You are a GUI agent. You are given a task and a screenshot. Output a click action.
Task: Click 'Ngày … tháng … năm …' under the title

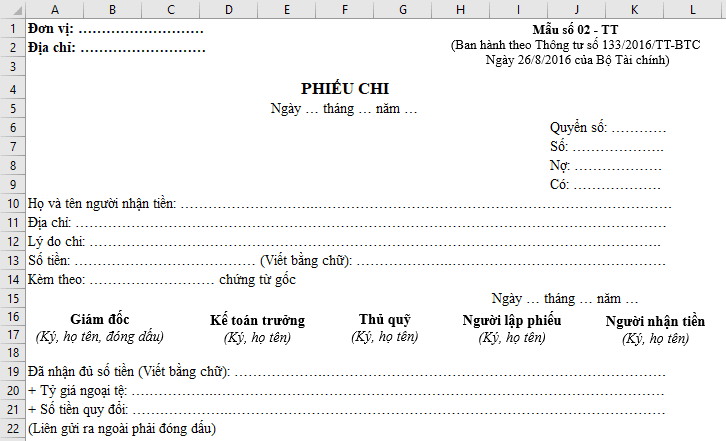point(344,108)
